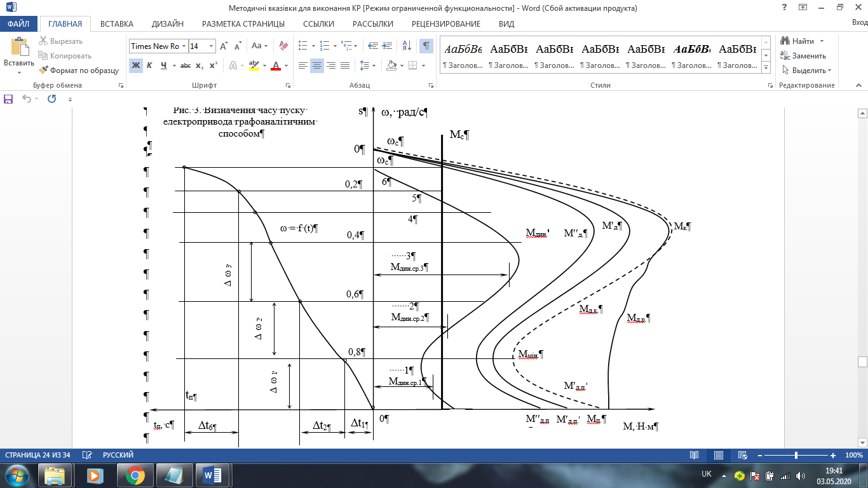Toggle underline Ч formatting

click(164, 65)
